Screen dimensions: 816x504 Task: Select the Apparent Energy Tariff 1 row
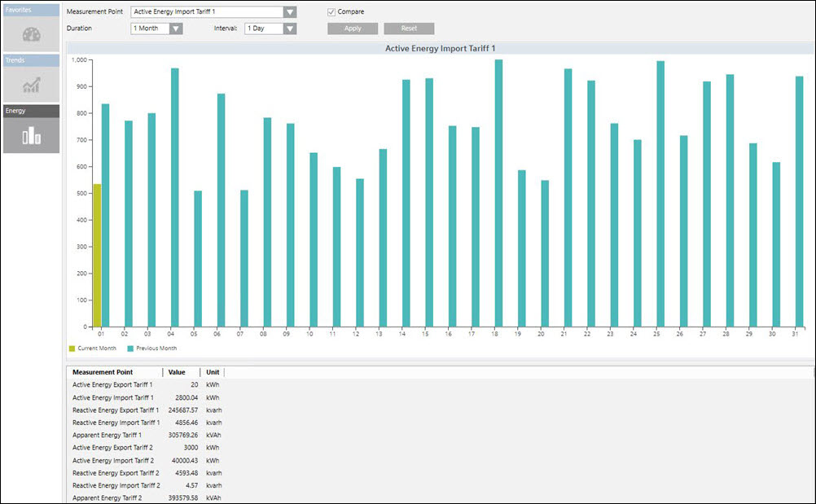click(x=108, y=436)
